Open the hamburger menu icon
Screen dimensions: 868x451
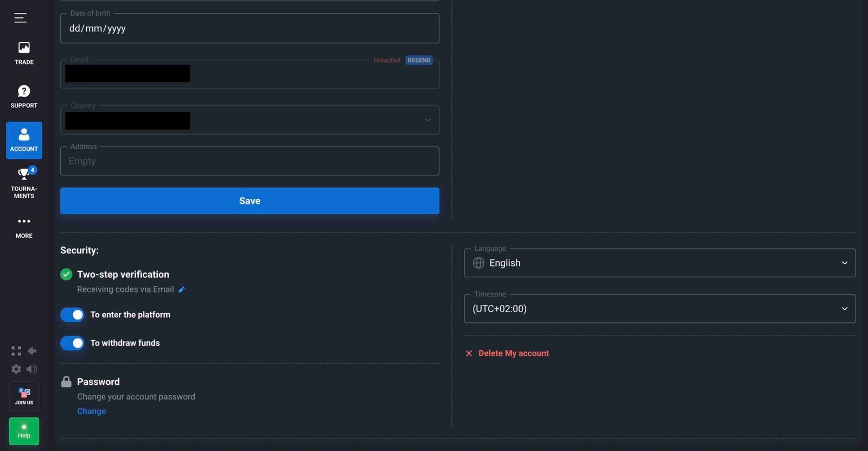[x=21, y=18]
